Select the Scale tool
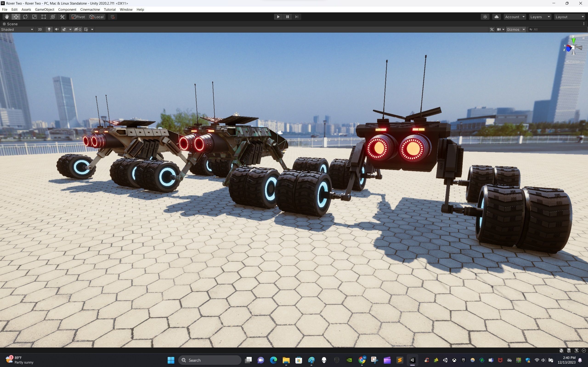Viewport: 588px width, 367px height. [34, 17]
